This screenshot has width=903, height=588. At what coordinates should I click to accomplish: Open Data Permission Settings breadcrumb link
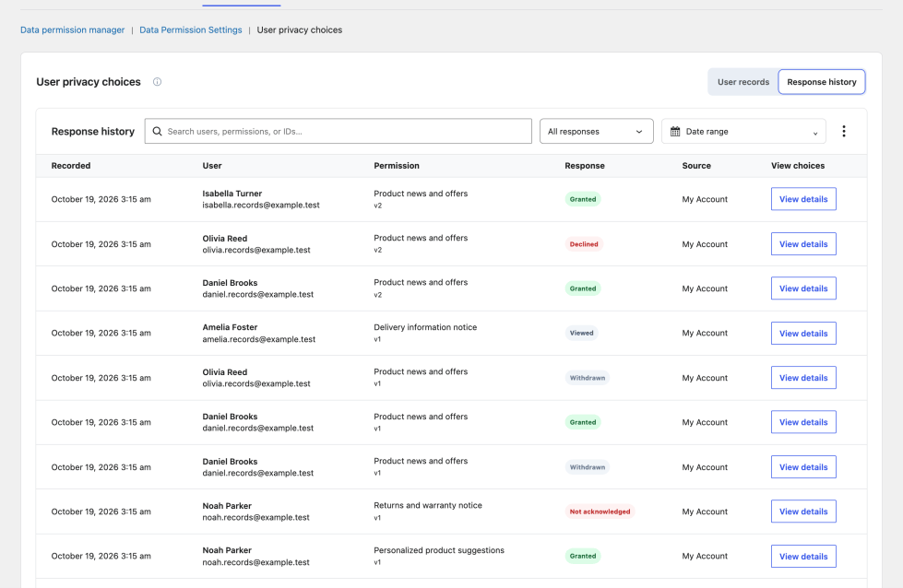191,29
